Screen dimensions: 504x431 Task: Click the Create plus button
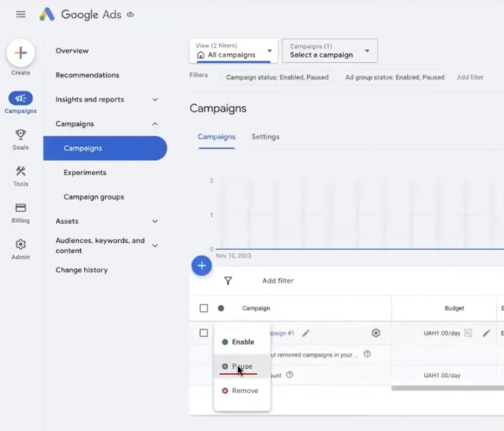tap(20, 53)
